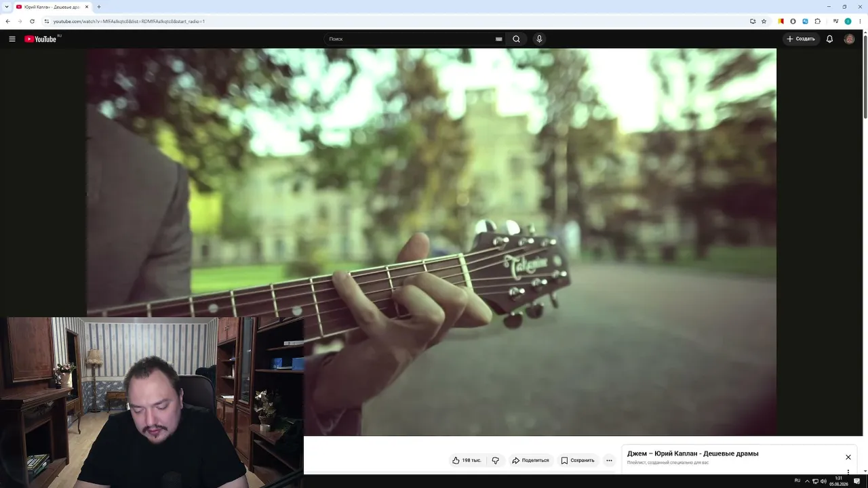This screenshot has height=488, width=868.
Task: Open the taskbar clock and date
Action: click(x=839, y=481)
